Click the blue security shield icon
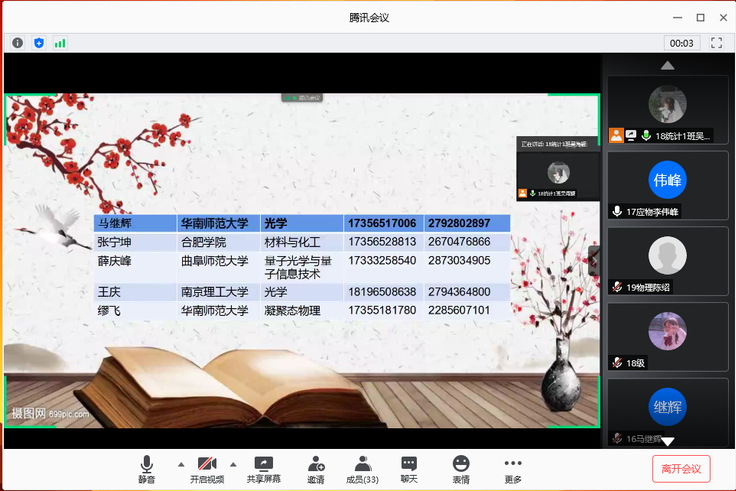The image size is (736, 491). coord(39,43)
